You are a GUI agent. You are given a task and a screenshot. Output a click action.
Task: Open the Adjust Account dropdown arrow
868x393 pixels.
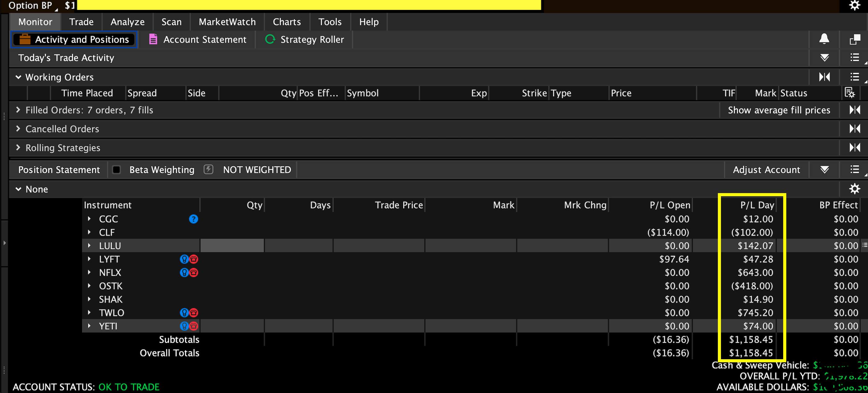[824, 170]
